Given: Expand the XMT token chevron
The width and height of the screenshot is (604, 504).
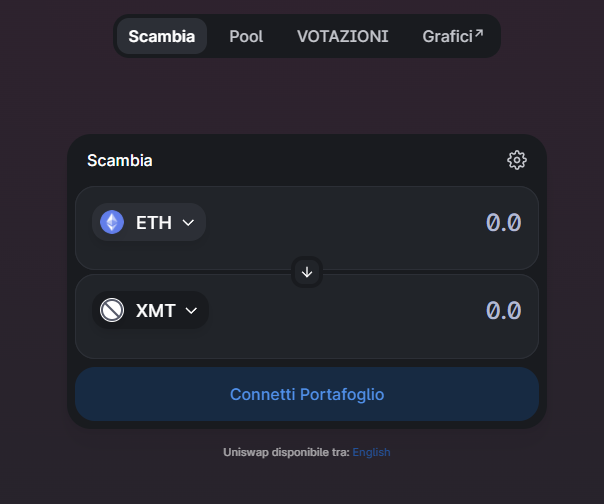Looking at the screenshot, I should tap(191, 311).
